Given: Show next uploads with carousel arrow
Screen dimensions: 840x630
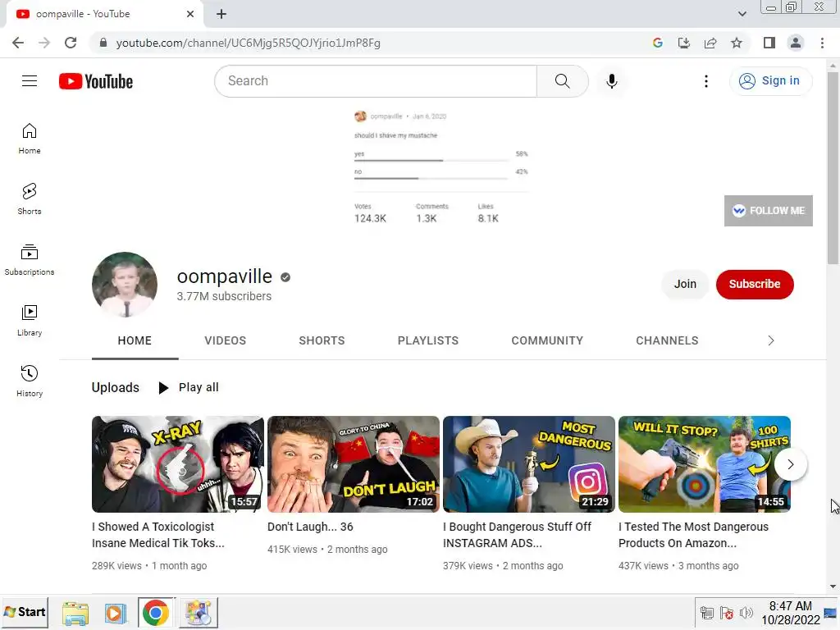Looking at the screenshot, I should coord(790,464).
